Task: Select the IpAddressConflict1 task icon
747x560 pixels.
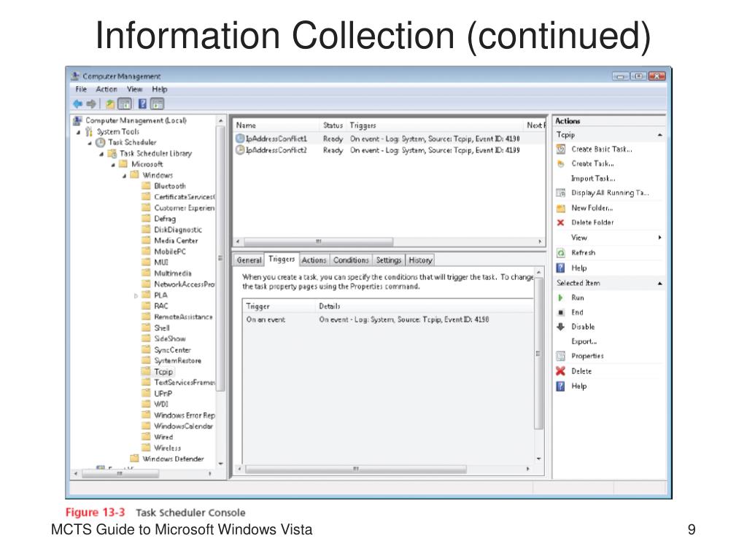Action: 241,139
